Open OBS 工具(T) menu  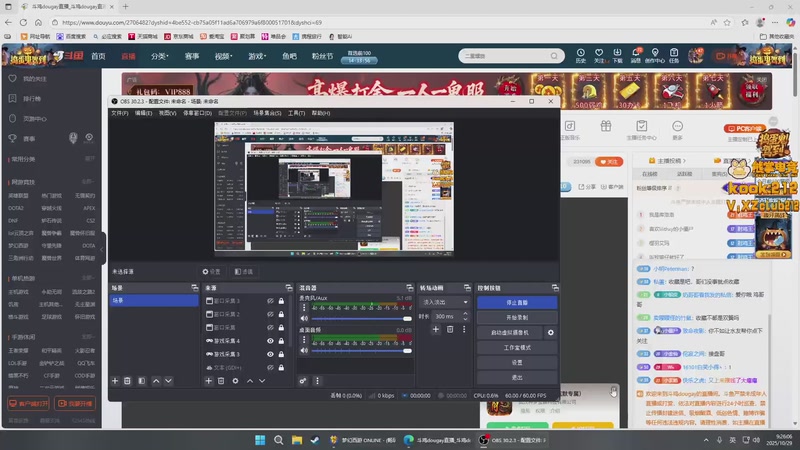tap(296, 113)
